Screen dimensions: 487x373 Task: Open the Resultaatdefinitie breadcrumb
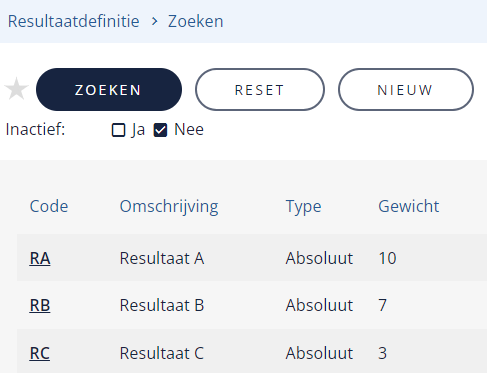pos(73,21)
